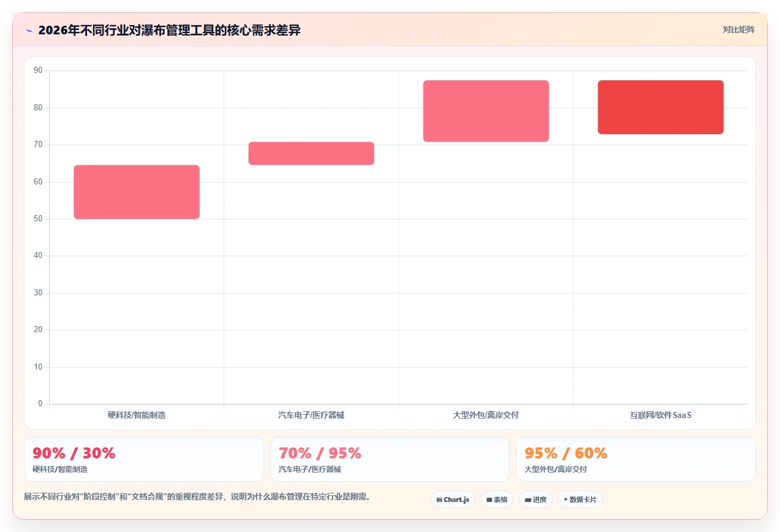Open the 70% / 95% data card
This screenshot has height=532, width=780.
pos(390,459)
